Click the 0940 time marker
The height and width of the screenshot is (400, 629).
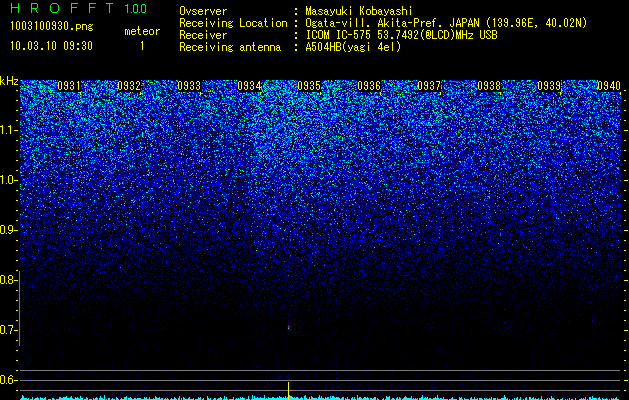(x=609, y=86)
